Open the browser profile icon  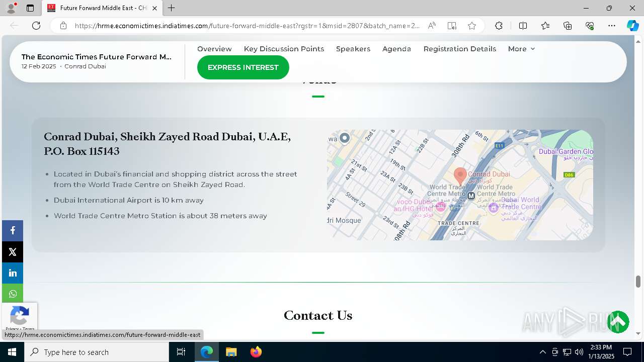(x=11, y=8)
